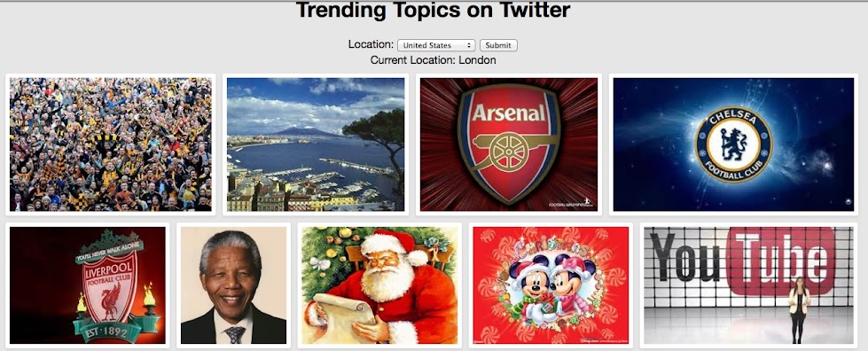Click the Location: label text
Screen dimensions: 868x351
[371, 44]
